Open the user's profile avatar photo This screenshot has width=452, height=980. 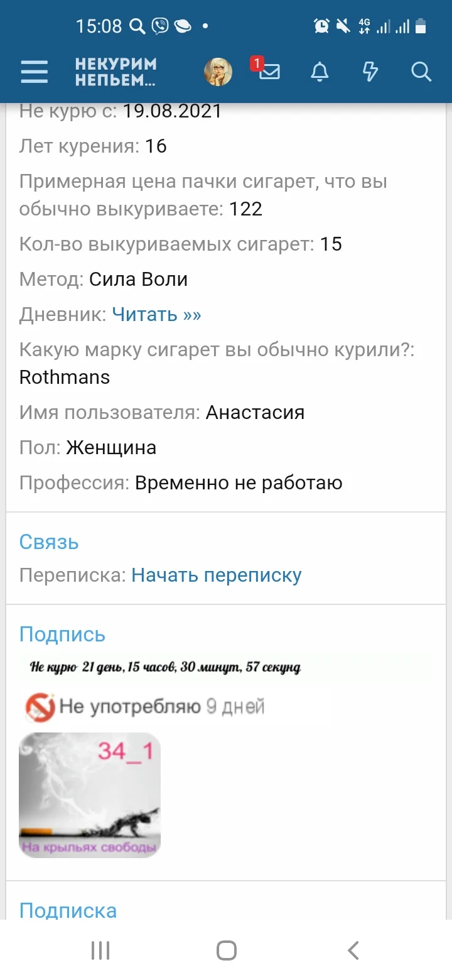(x=217, y=71)
